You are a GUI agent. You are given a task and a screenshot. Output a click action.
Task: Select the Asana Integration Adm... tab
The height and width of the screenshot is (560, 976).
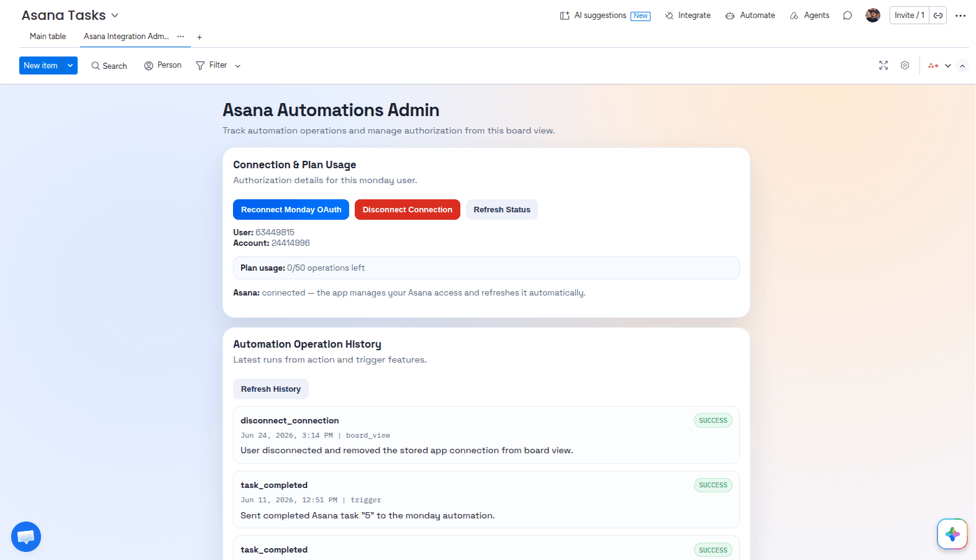pyautogui.click(x=126, y=37)
